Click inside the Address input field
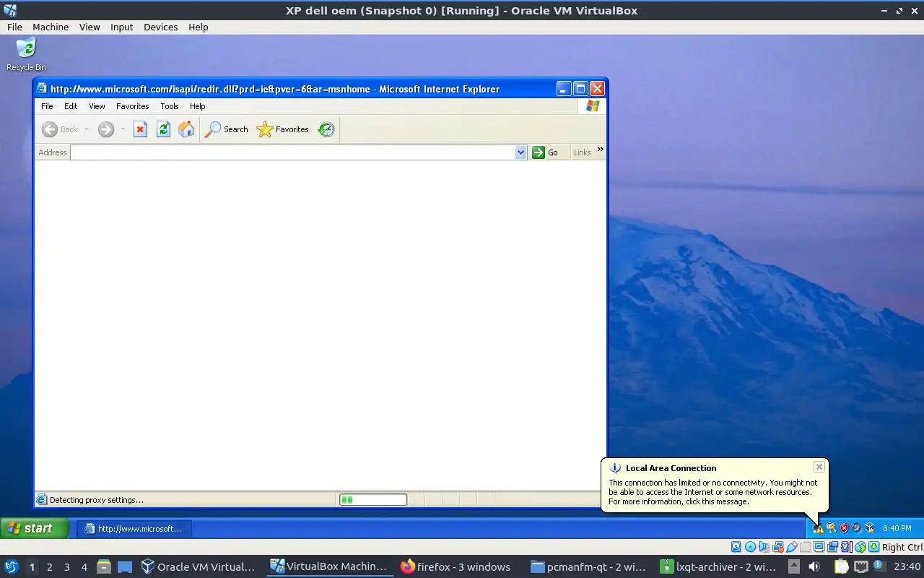Screen dimensions: 924x578 click(293, 152)
